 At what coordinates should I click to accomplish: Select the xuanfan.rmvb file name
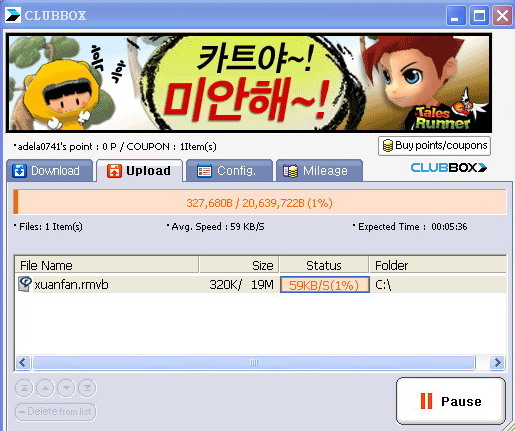[x=71, y=285]
